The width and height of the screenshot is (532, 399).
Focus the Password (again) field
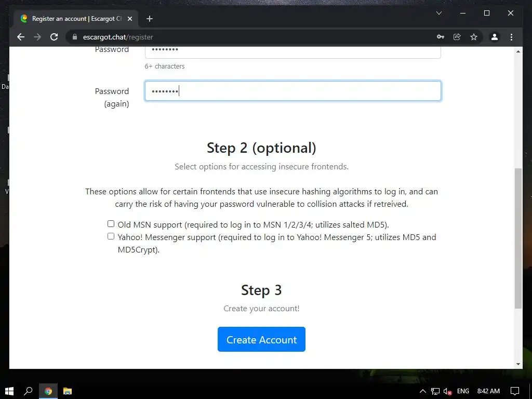coord(293,91)
